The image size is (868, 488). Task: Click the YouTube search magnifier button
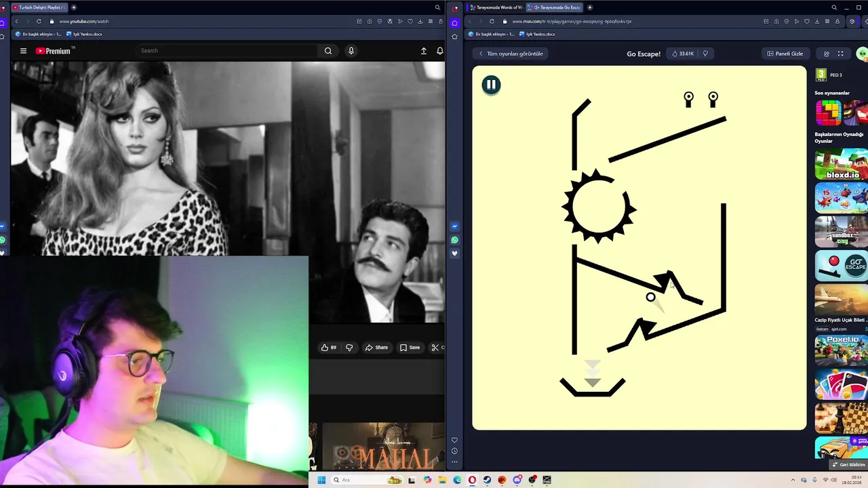(328, 51)
